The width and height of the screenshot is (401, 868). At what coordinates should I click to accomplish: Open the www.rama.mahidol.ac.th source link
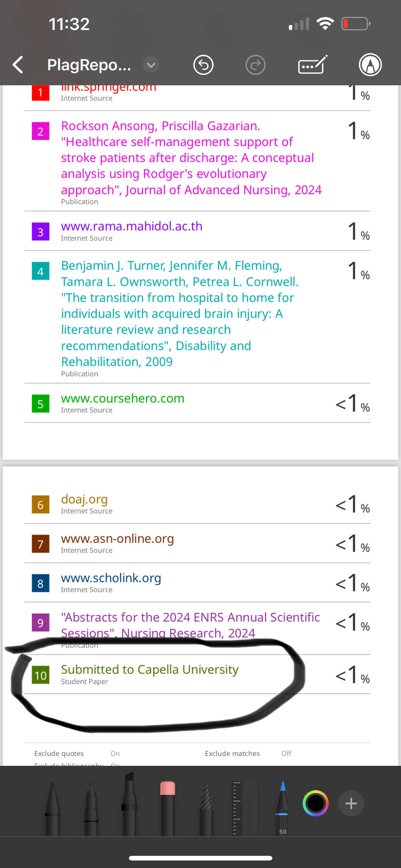[x=132, y=226]
